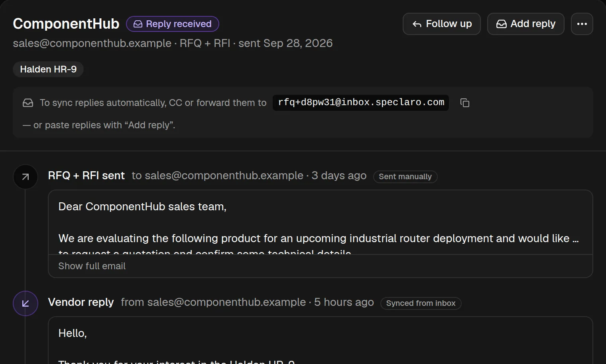
Task: Click the inbox icon in the sync hint
Action: pos(28,103)
